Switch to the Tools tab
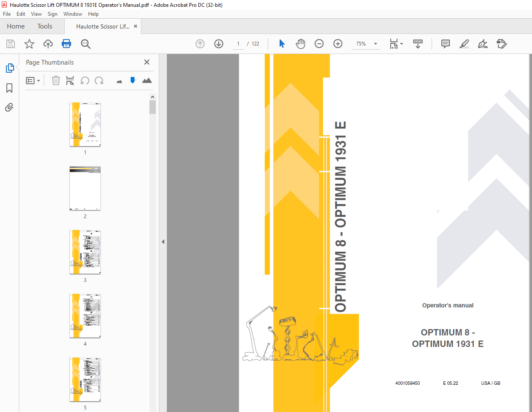The image size is (532, 412). pos(45,26)
